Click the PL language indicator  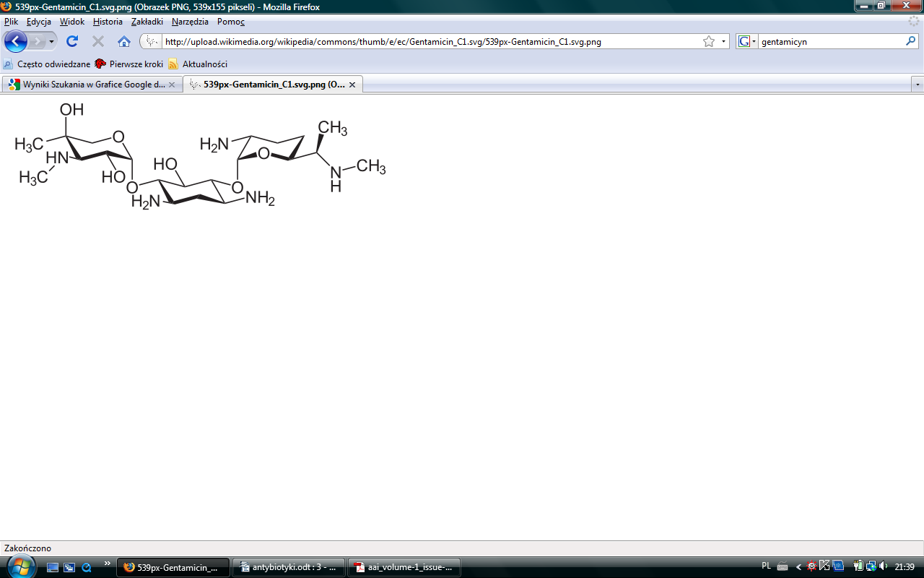tap(767, 566)
